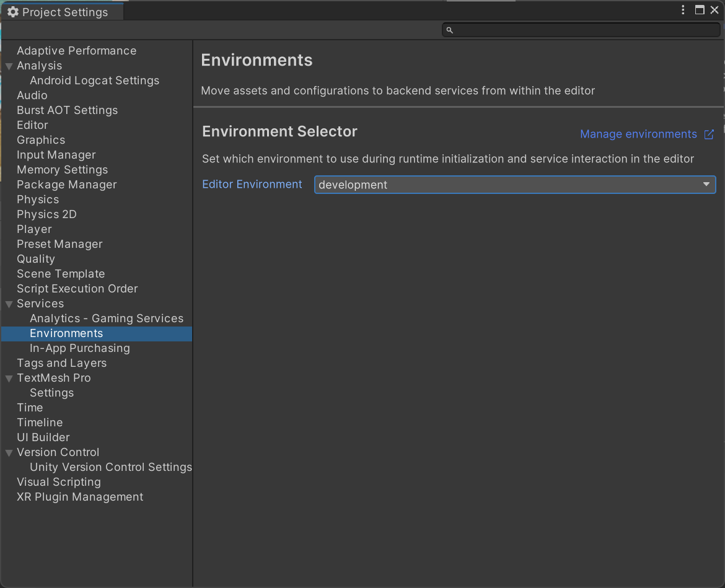Click the Editor Environment label

click(252, 185)
